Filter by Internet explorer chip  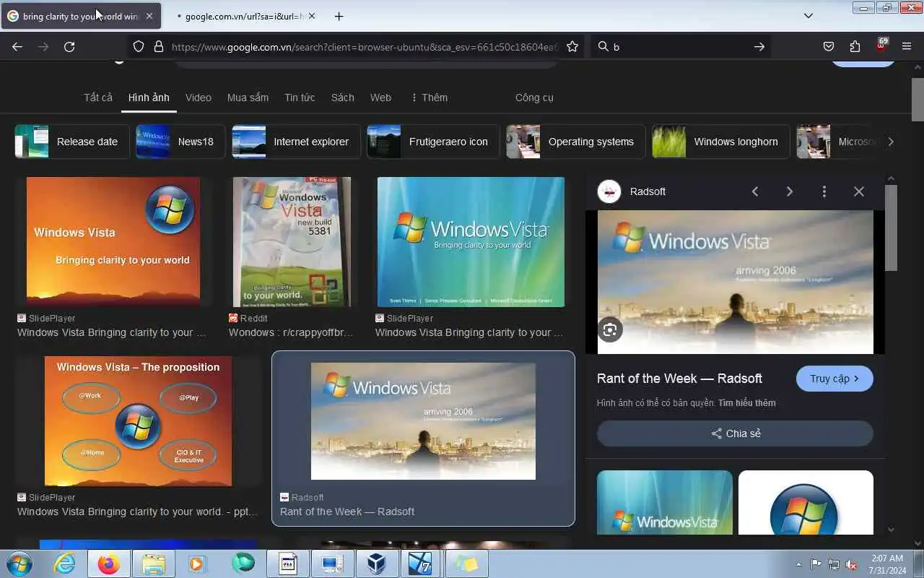[296, 142]
